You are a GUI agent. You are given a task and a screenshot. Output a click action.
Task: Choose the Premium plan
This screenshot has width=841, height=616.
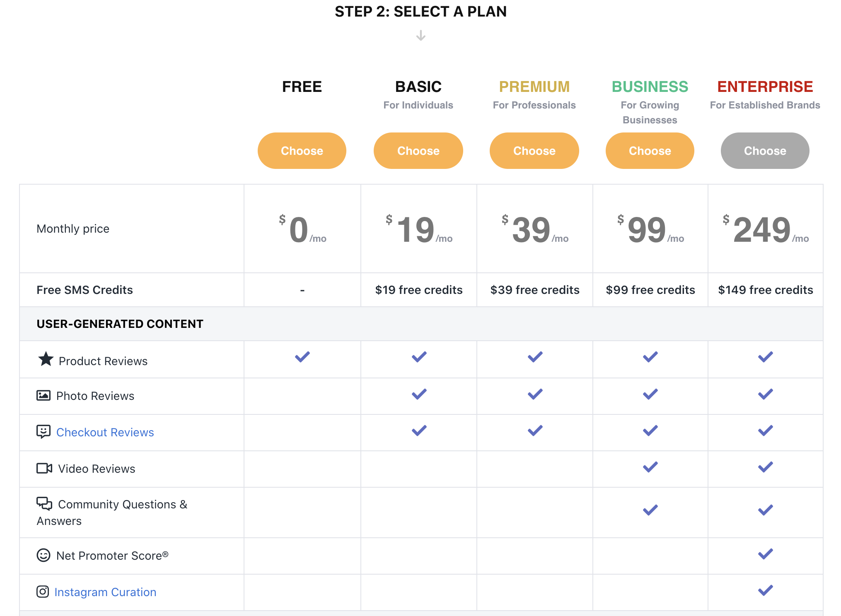[534, 151]
